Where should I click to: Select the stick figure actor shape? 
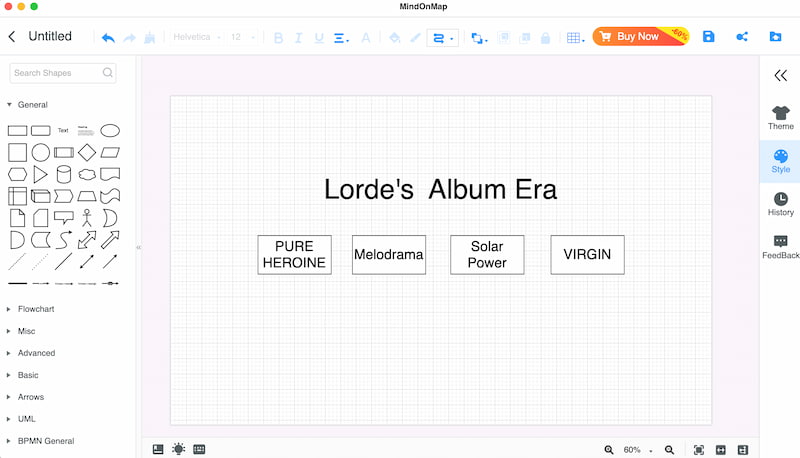(x=87, y=218)
